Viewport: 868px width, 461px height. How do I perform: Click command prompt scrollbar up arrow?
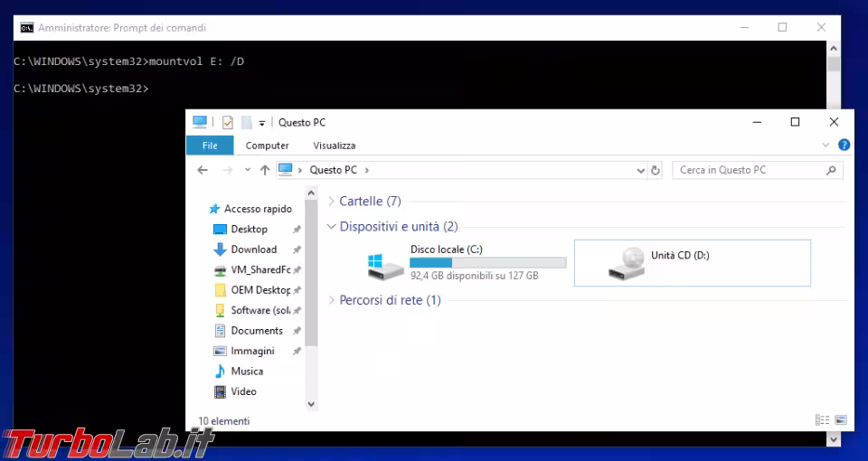tap(833, 48)
